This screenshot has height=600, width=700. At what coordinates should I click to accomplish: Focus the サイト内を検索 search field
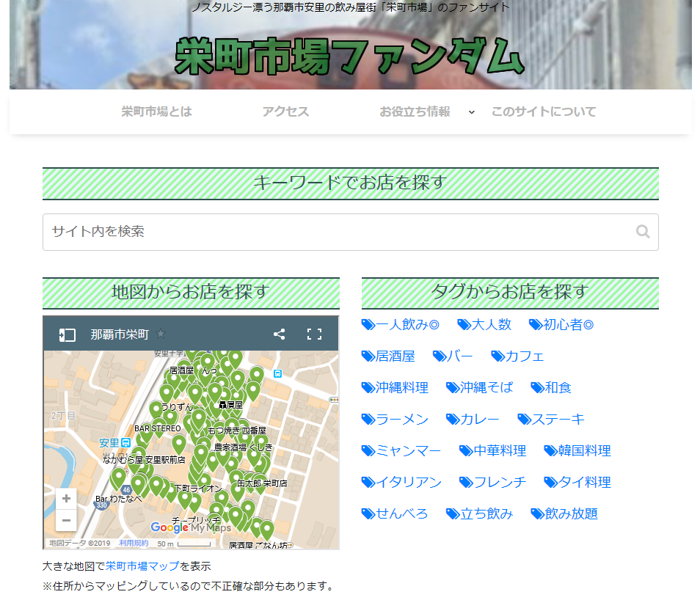coord(351,232)
